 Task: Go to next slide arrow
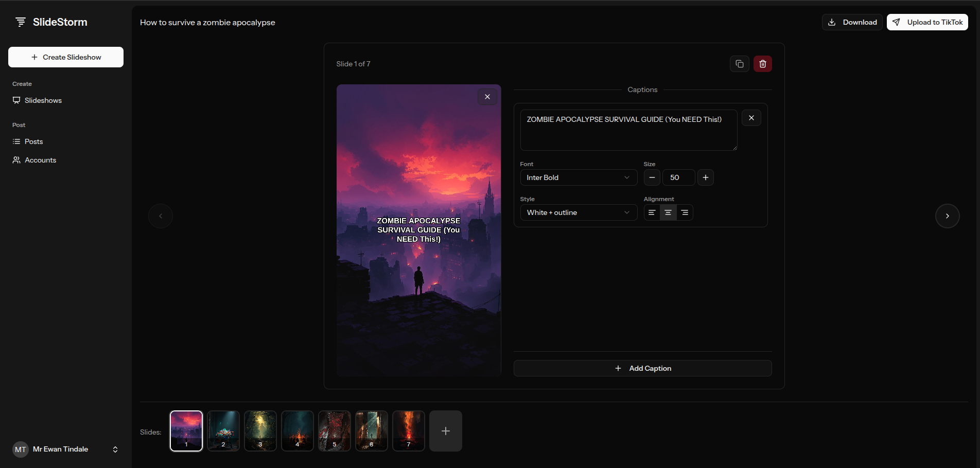pyautogui.click(x=947, y=216)
